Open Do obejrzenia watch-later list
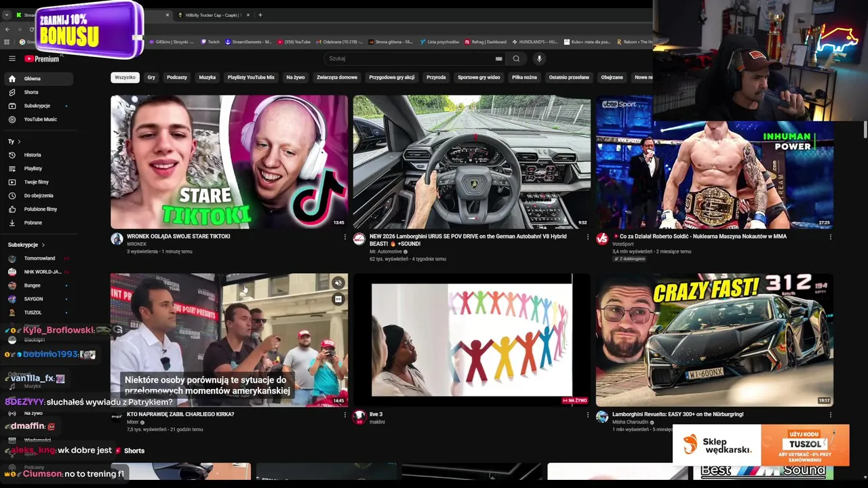868x488 pixels. pyautogui.click(x=38, y=195)
